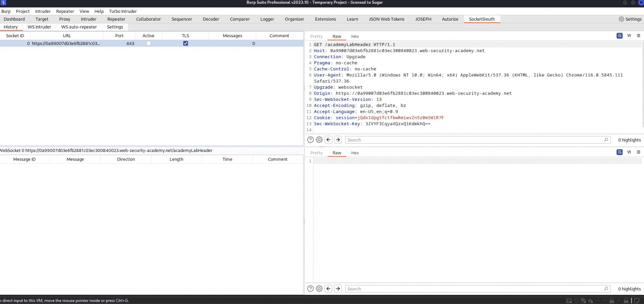The image size is (644, 304).
Task: Sort sockets by the Port column header
Action: [x=119, y=36]
